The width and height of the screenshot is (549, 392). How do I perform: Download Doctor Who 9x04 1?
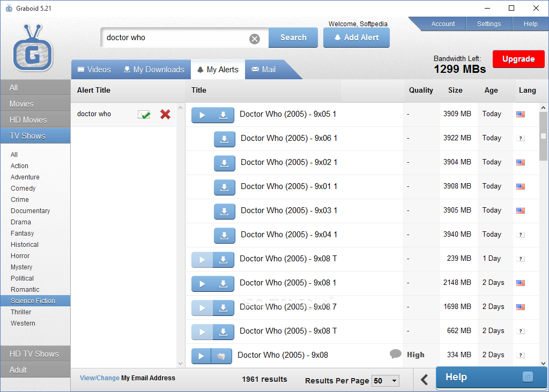[x=225, y=236]
